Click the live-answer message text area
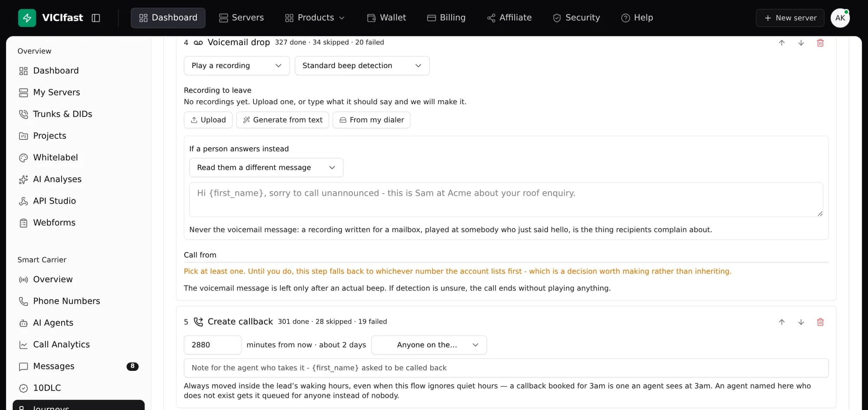The image size is (868, 410). (x=506, y=200)
